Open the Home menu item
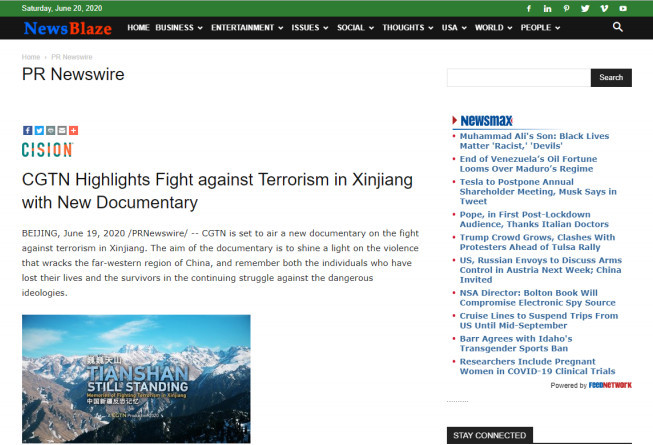Screen dimensions: 653x445 (x=138, y=28)
